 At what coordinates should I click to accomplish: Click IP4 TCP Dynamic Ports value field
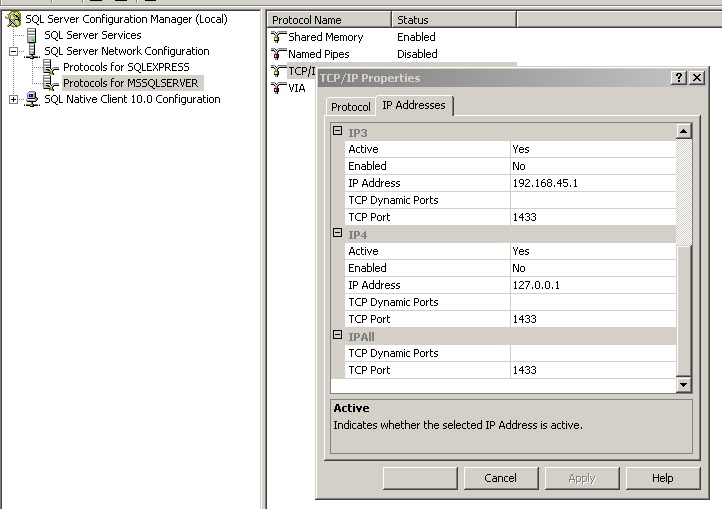(593, 302)
